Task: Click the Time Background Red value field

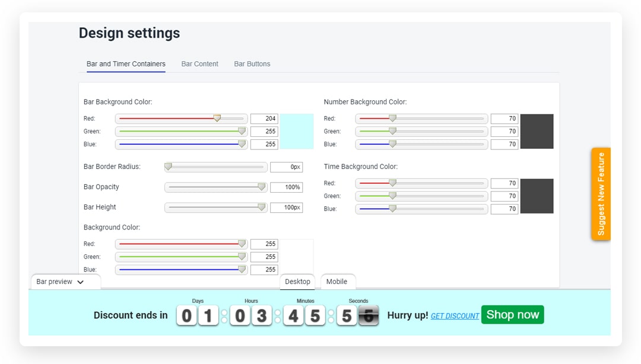Action: [504, 183]
